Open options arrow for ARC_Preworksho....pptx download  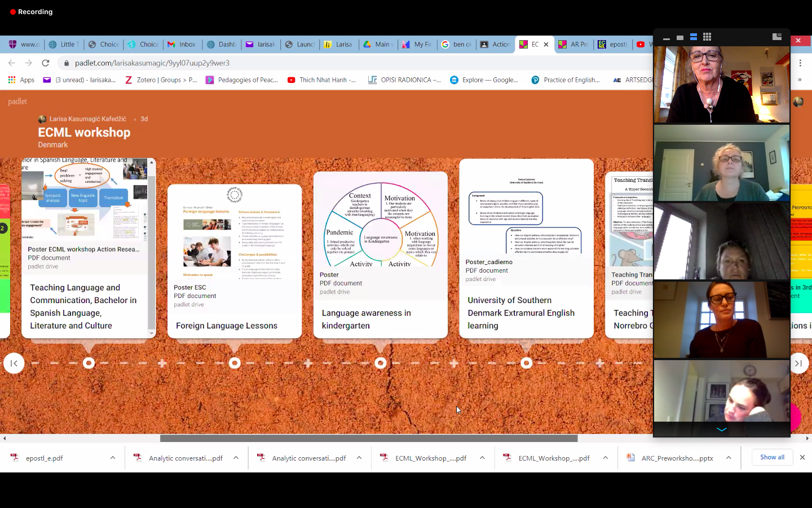[x=729, y=458]
